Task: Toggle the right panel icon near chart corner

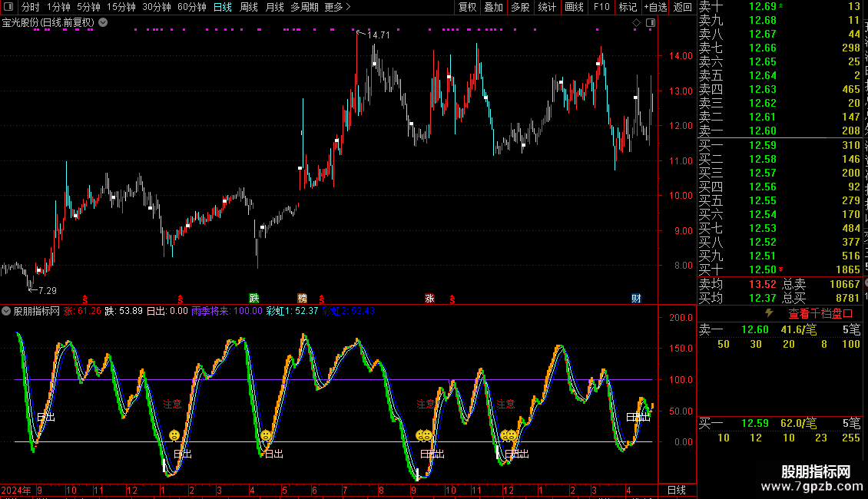Action: tap(651, 23)
